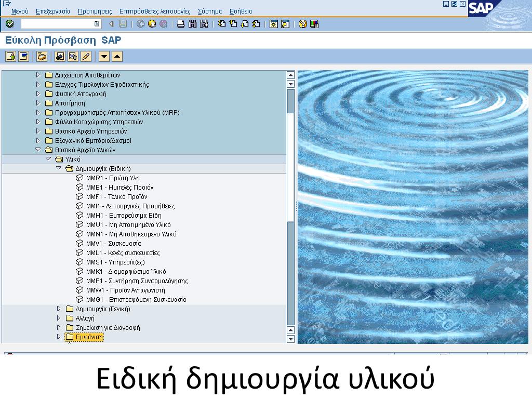Click the Last Page icon
Viewport: 532px width, 399px height.
tap(256, 24)
